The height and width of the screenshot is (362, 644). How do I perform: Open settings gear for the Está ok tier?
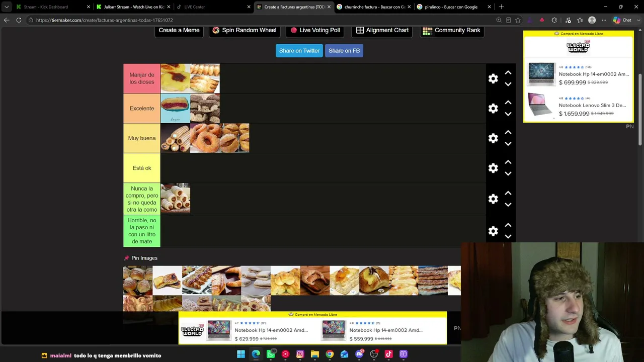(x=493, y=168)
